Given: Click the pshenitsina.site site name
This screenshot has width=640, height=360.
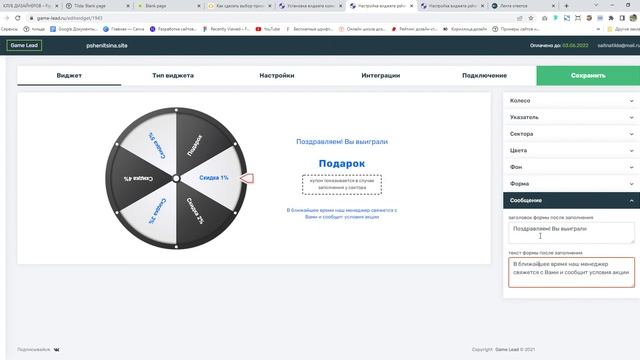Looking at the screenshot, I should (x=107, y=45).
